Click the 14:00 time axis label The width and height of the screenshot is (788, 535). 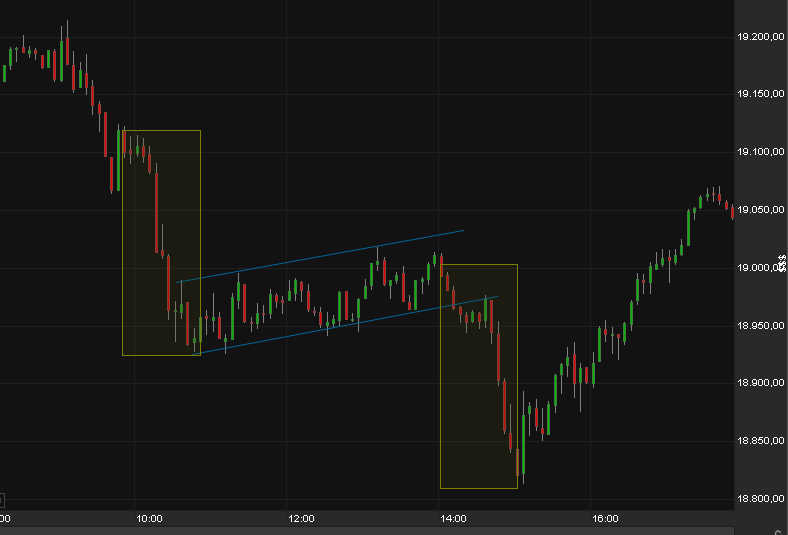point(453,518)
